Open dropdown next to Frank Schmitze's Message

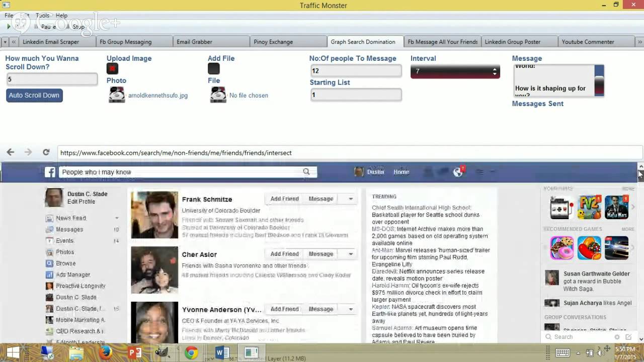click(351, 199)
